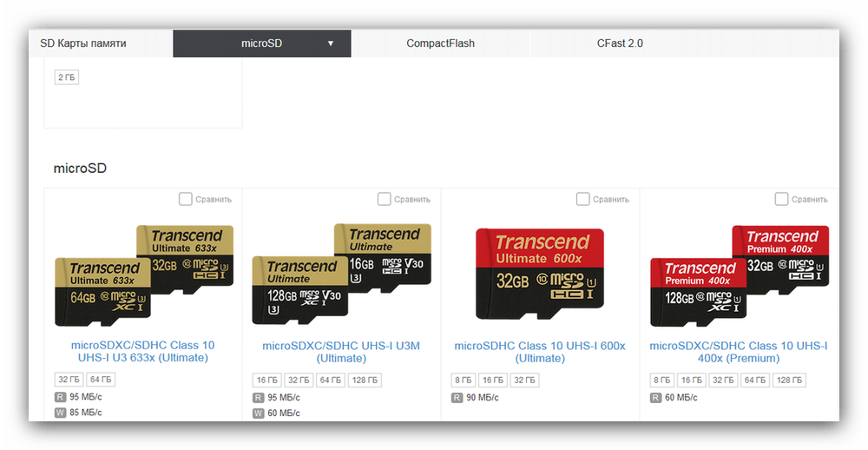The width and height of the screenshot is (868, 450).
Task: Choose 128 ГБ for the 400x Premium card
Action: (x=789, y=381)
